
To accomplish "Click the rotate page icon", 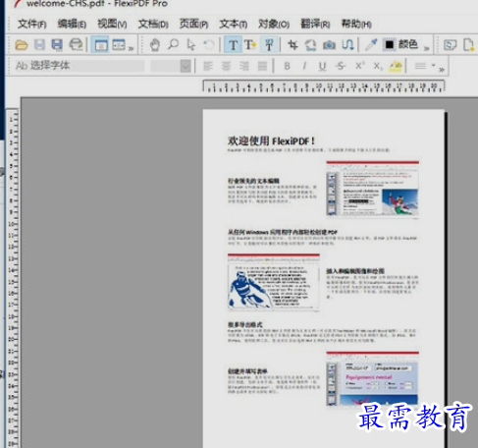I will [310, 44].
